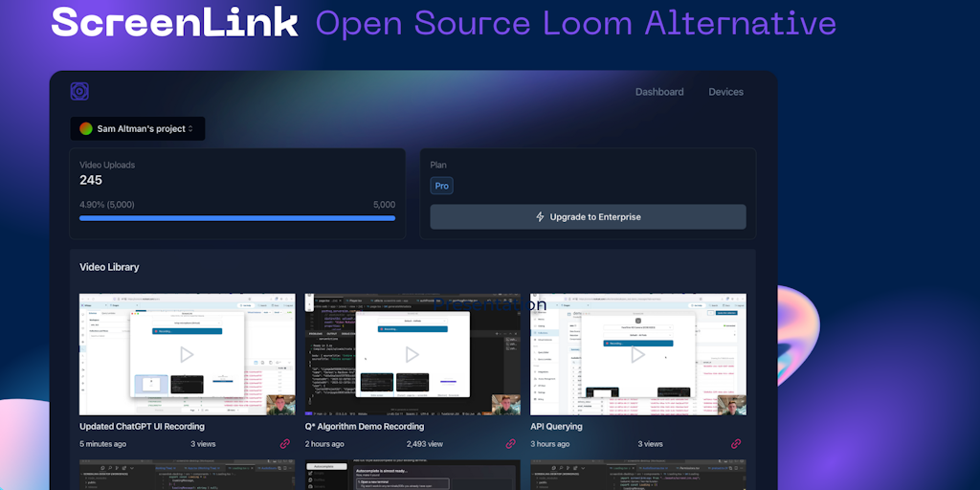Image resolution: width=980 pixels, height=490 pixels.
Task: Click the Video Uploads label
Action: tap(107, 165)
